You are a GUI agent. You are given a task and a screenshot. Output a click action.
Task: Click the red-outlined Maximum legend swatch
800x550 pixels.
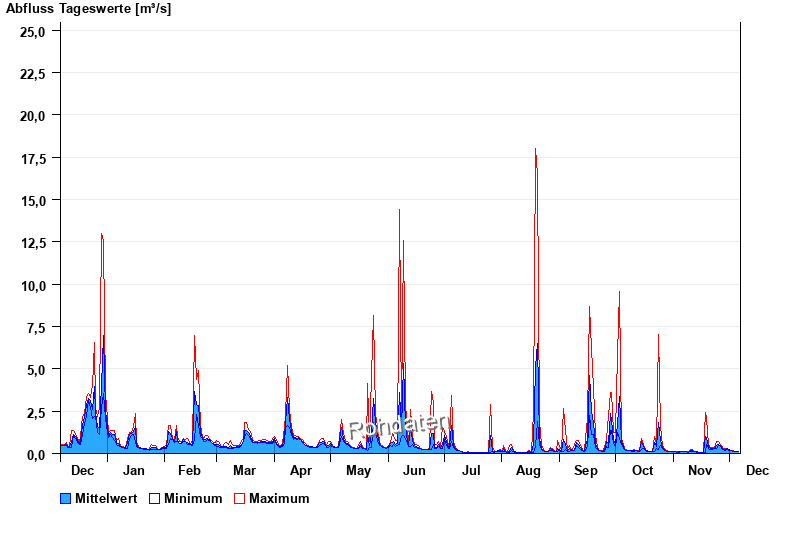(x=239, y=498)
